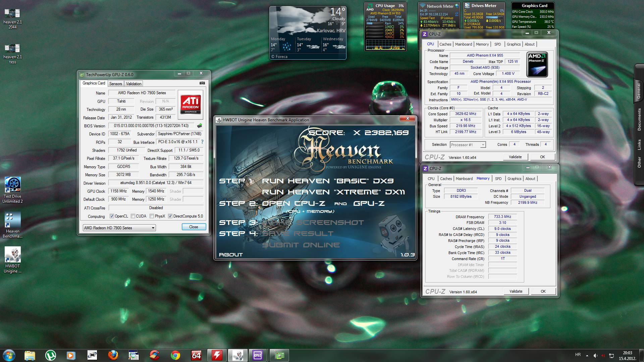This screenshot has width=644, height=362.
Task: Switch to CPU-Z taskbar button
Action: 258,355
